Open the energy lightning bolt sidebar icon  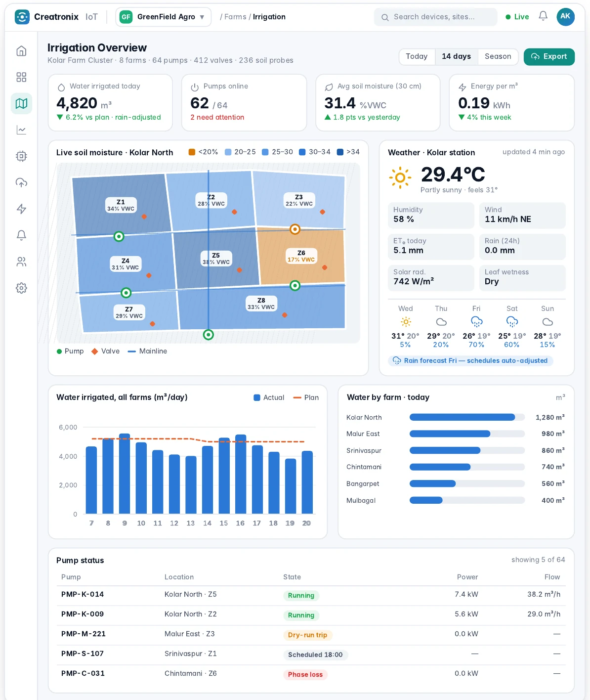(x=21, y=209)
